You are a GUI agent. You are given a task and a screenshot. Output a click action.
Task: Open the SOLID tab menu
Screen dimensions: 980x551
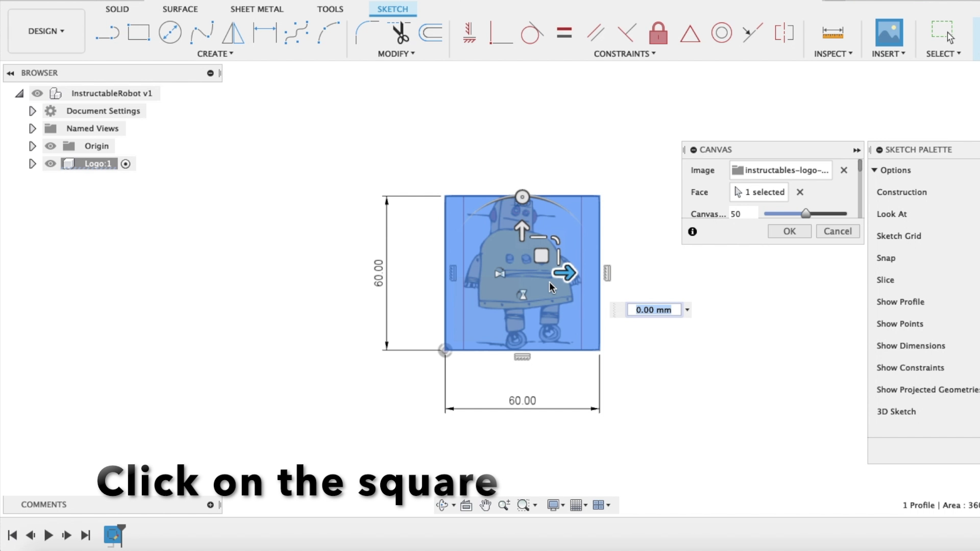click(x=117, y=9)
